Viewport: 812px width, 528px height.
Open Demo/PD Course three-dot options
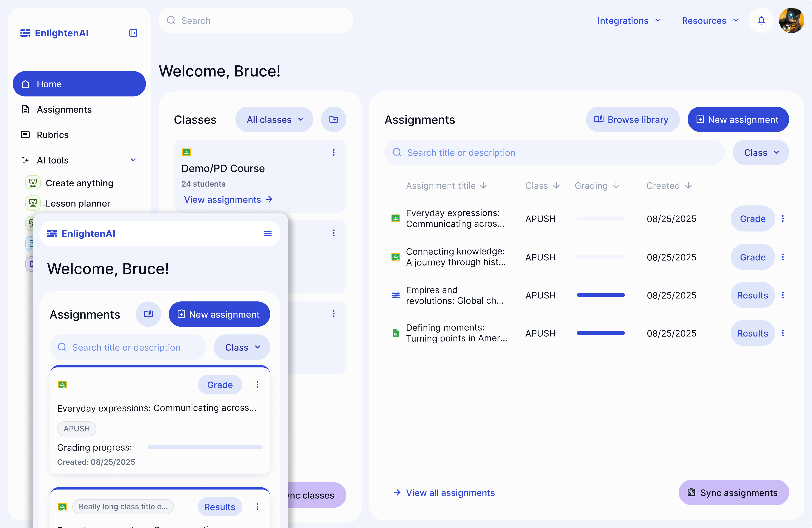(333, 153)
